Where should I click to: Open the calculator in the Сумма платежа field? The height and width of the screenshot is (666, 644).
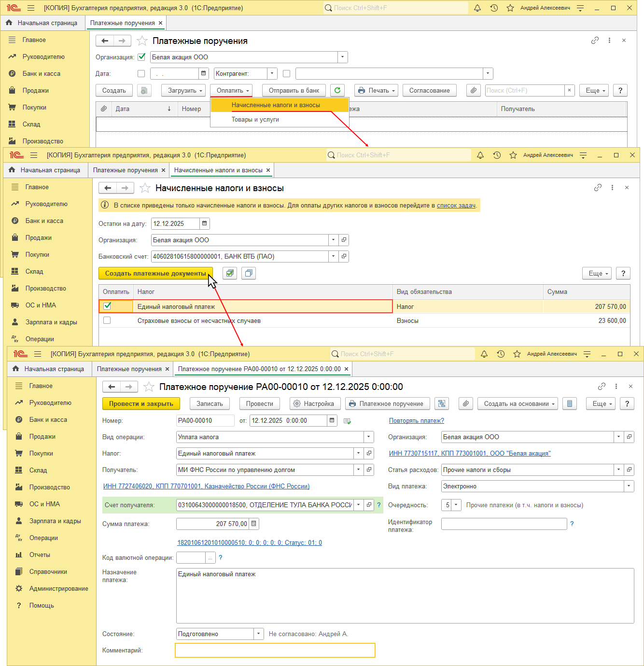[254, 524]
